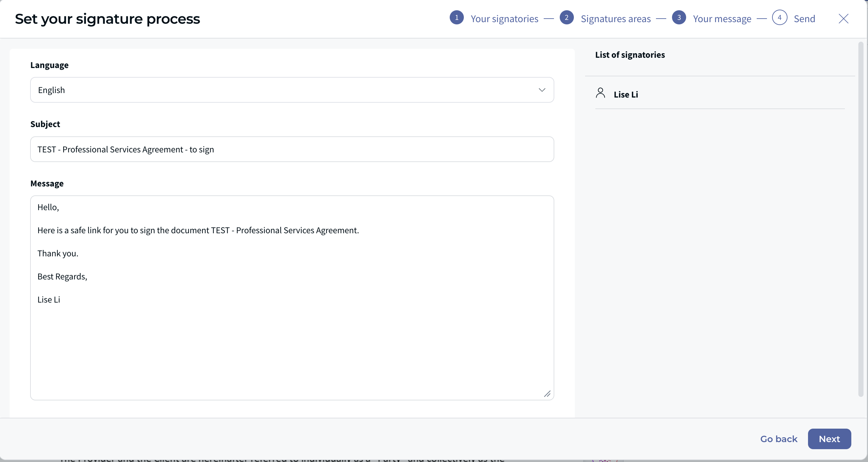Close the signature process dialog
The height and width of the screenshot is (462, 868).
coord(843,19)
